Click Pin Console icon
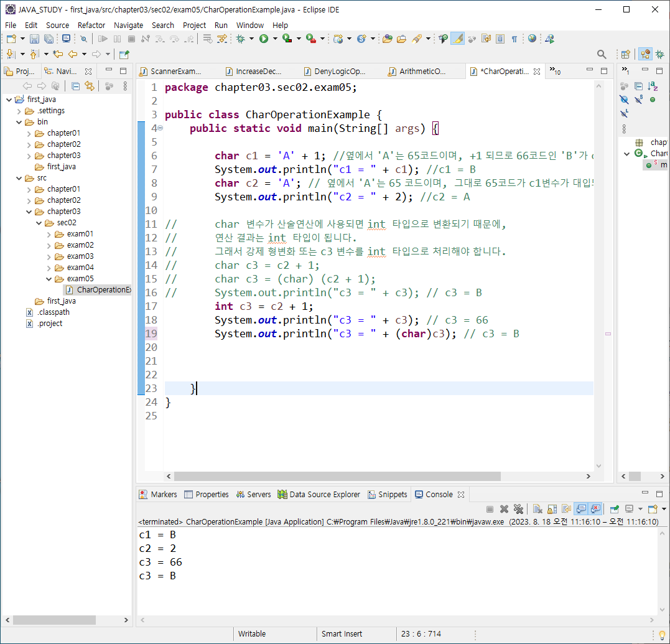The height and width of the screenshot is (644, 670). 615,509
